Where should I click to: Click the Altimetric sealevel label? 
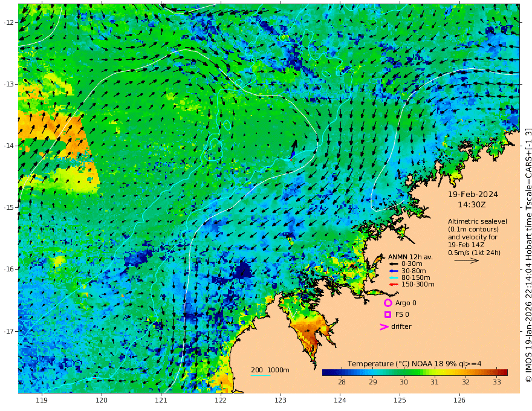478,221
